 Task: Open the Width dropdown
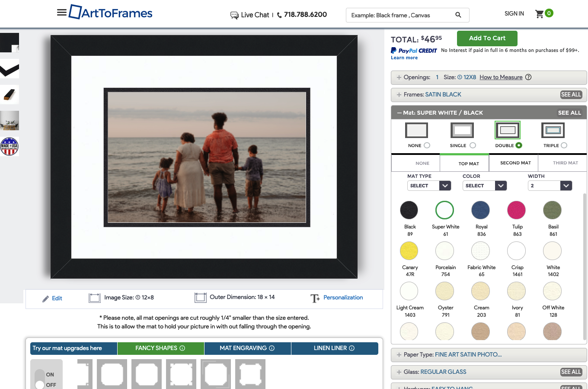point(550,186)
